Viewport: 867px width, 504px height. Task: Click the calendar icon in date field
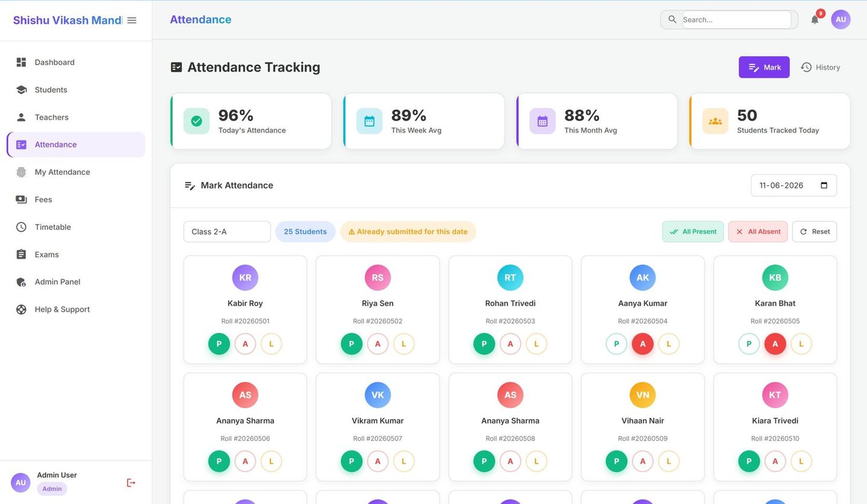pyautogui.click(x=824, y=185)
